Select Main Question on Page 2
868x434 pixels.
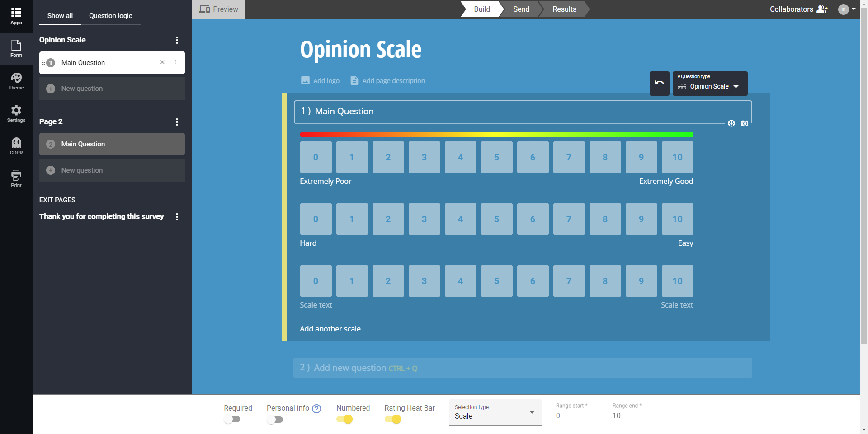112,144
